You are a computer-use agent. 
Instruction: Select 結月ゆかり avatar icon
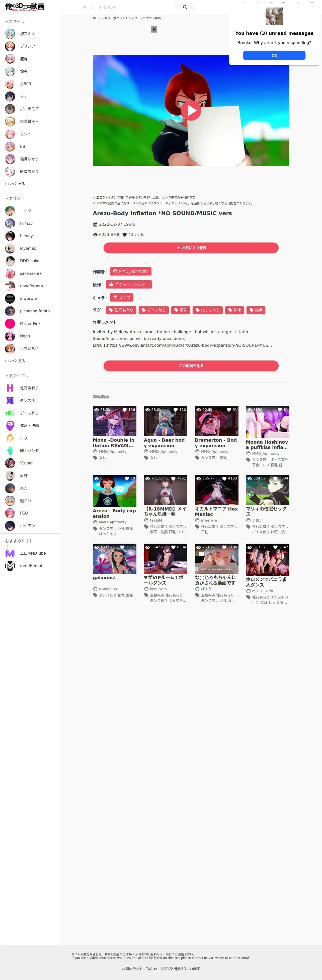point(10,159)
